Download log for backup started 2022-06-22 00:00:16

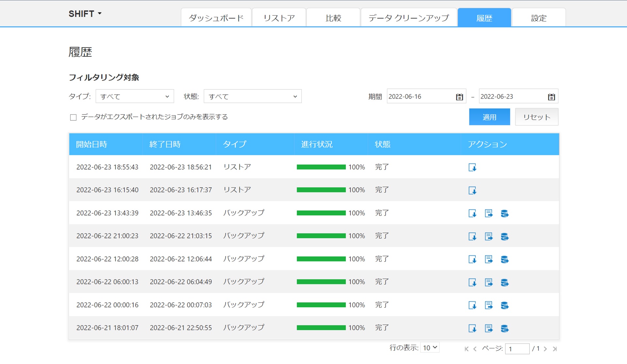pos(472,305)
